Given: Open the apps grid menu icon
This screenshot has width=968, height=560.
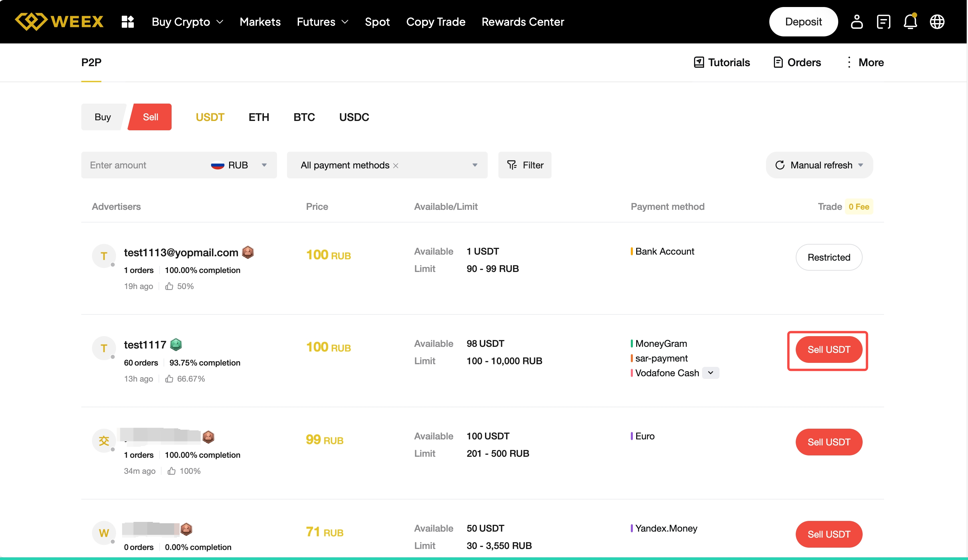Looking at the screenshot, I should (127, 22).
